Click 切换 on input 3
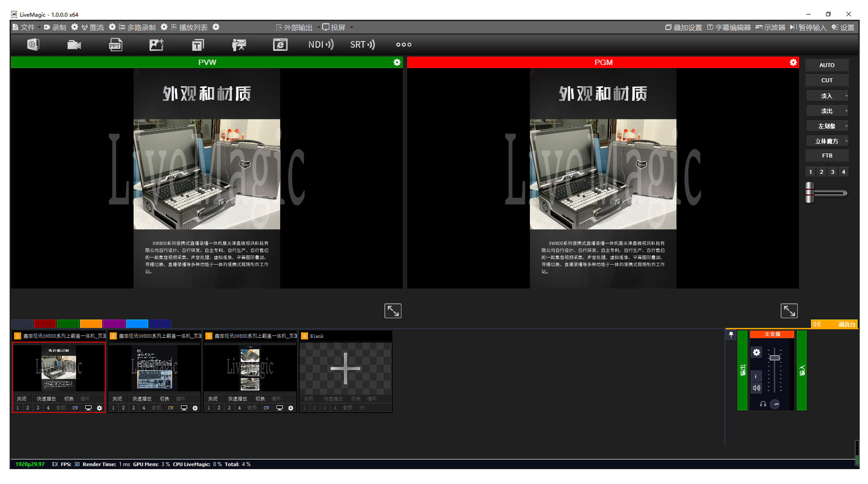The height and width of the screenshot is (484, 868). tap(260, 399)
